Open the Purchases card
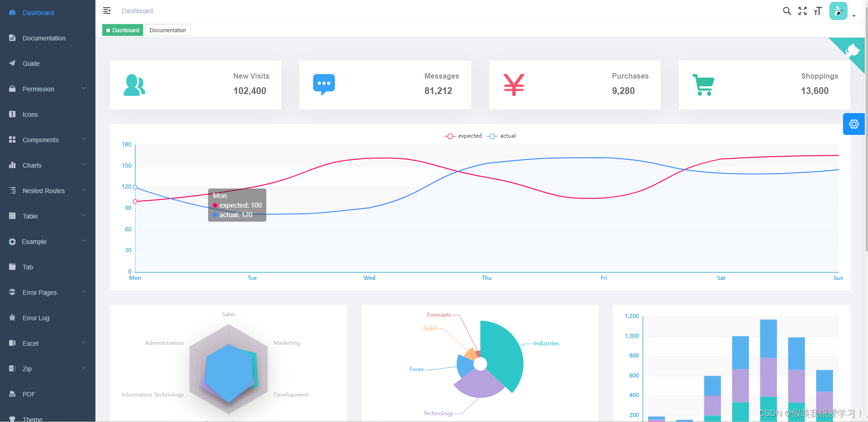868x422 pixels. pos(575,85)
